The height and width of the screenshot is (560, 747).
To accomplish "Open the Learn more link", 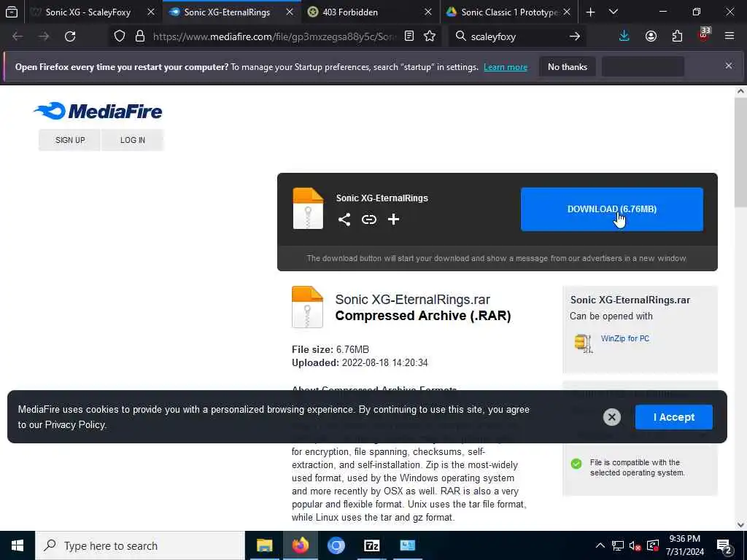I will [x=506, y=67].
